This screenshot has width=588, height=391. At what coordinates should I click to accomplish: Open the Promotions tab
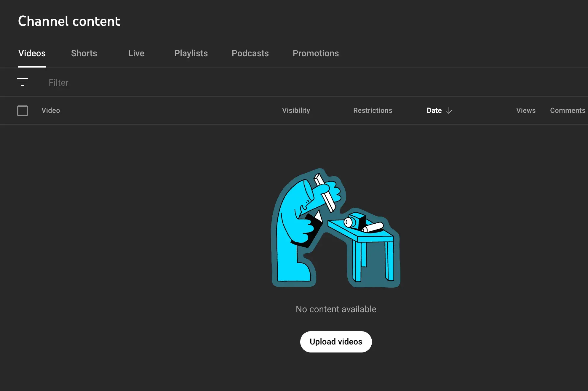point(316,53)
